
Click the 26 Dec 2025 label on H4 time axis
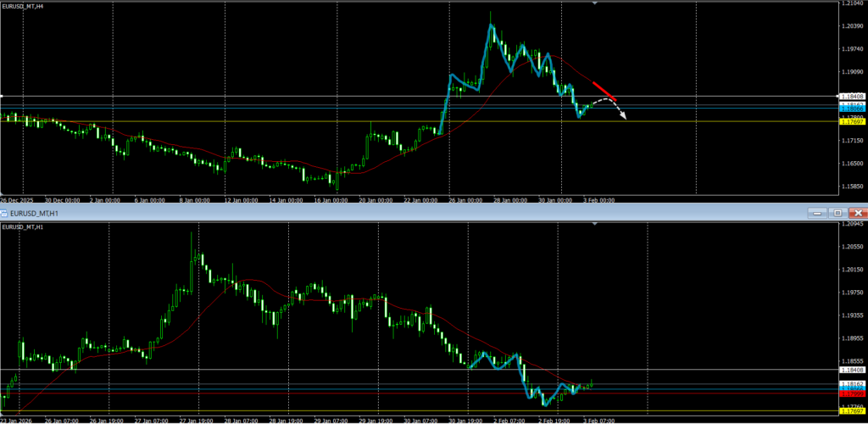pyautogui.click(x=16, y=200)
